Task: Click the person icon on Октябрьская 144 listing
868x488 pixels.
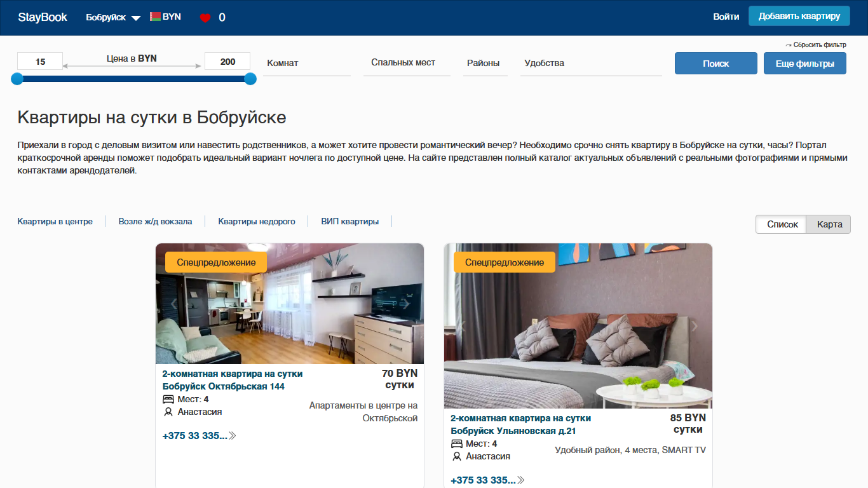Action: click(x=168, y=412)
